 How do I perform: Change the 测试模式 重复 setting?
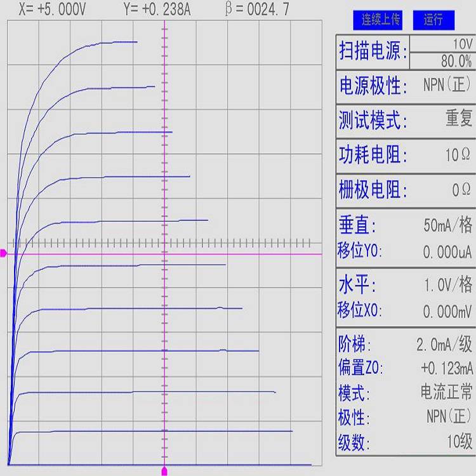[x=458, y=119]
